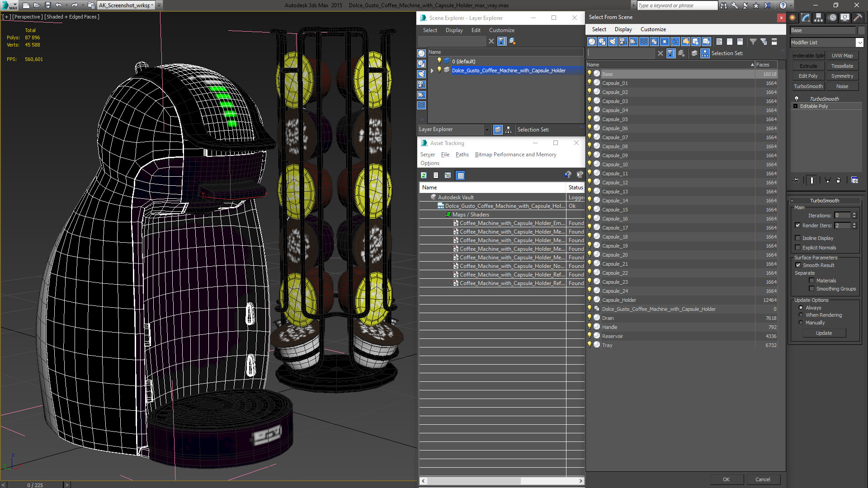868x488 pixels.
Task: Increase Iterations spinner value
Action: coord(854,214)
